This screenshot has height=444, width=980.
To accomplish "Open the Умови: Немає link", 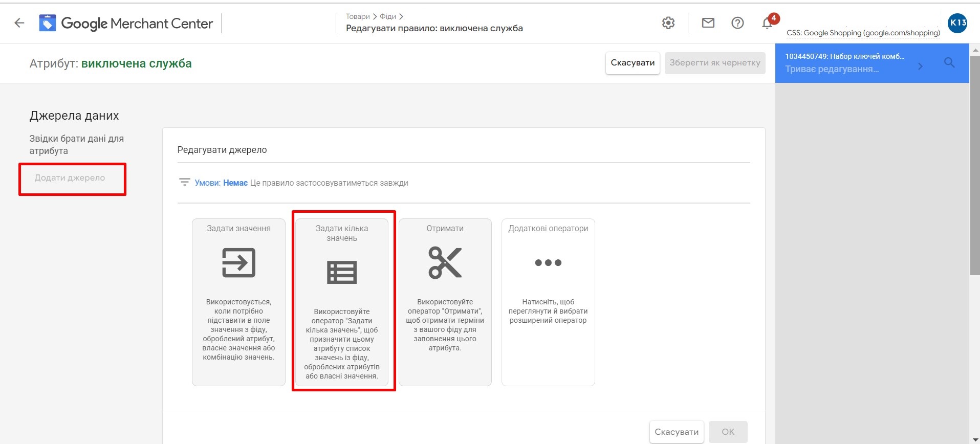I will click(221, 183).
